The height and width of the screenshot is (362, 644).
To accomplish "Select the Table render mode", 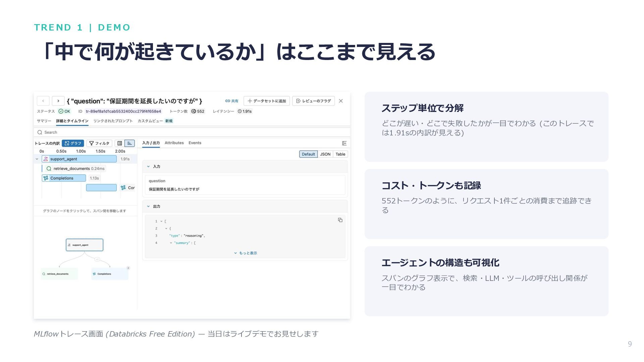I will (x=340, y=154).
